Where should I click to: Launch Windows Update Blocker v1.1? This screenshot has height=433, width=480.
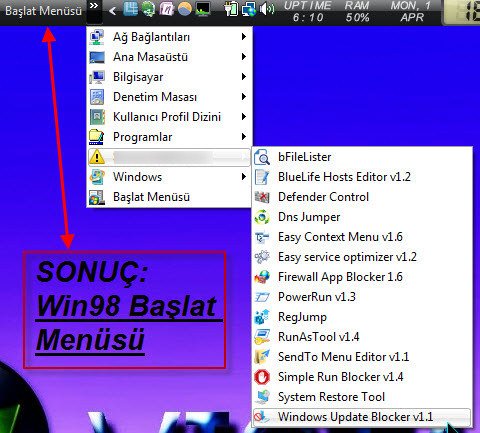pyautogui.click(x=362, y=417)
